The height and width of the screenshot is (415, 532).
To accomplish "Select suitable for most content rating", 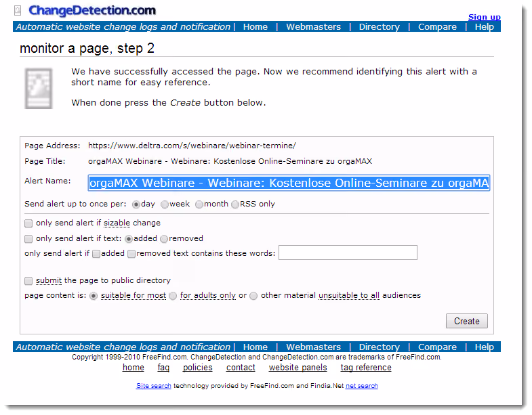I will [x=94, y=296].
